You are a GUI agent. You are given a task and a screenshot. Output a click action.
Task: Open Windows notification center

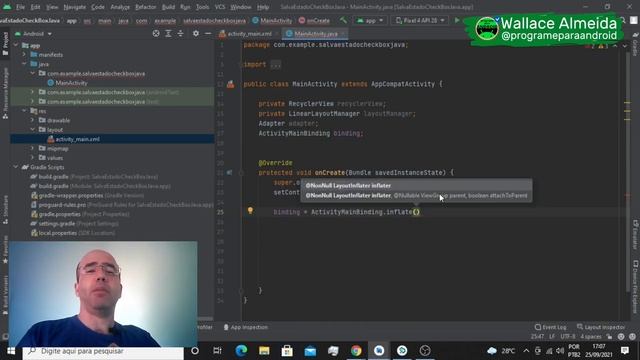click(624, 351)
